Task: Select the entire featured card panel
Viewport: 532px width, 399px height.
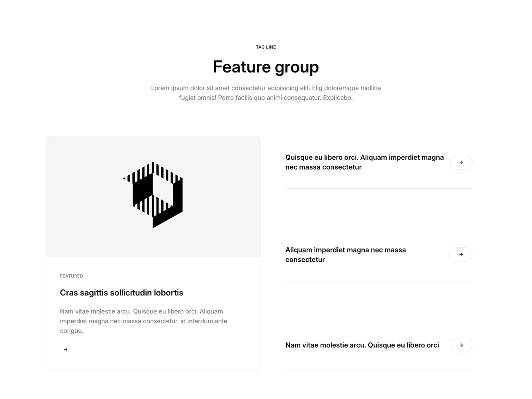Action: tap(153, 252)
